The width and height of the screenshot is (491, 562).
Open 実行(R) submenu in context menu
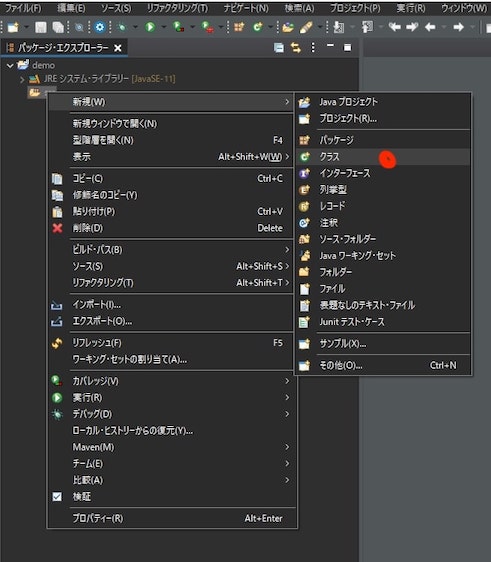point(171,397)
